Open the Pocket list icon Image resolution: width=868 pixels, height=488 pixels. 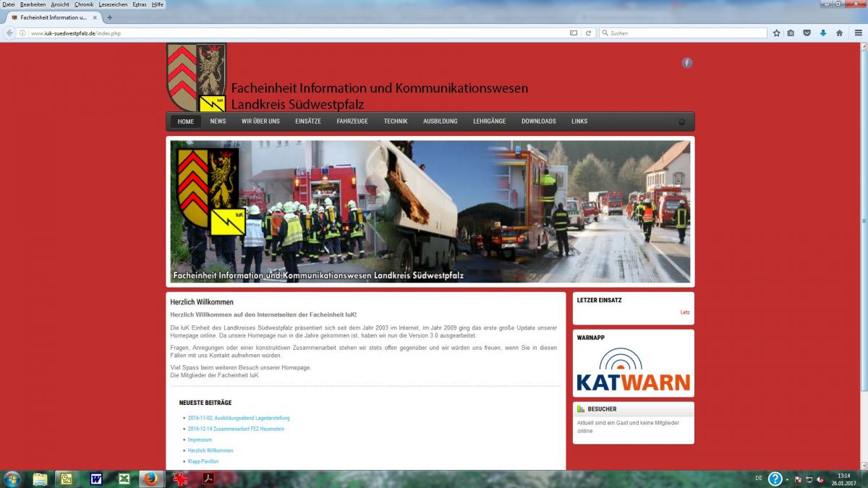807,33
